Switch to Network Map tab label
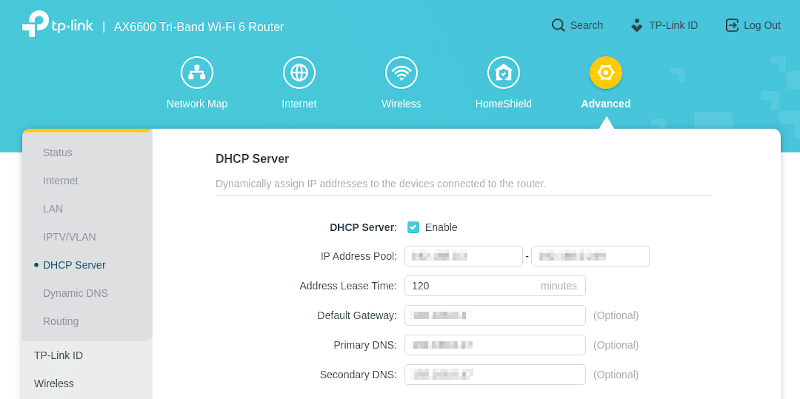Viewport: 800px width, 399px height. [197, 104]
